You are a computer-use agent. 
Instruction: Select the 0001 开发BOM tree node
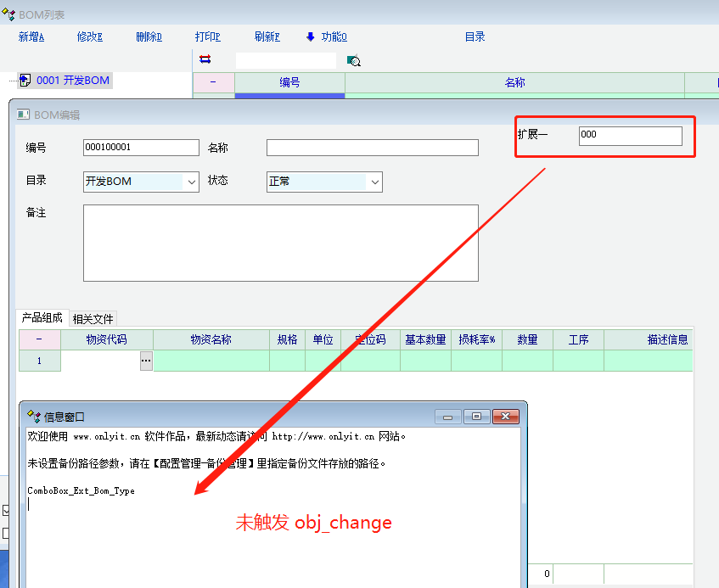73,81
